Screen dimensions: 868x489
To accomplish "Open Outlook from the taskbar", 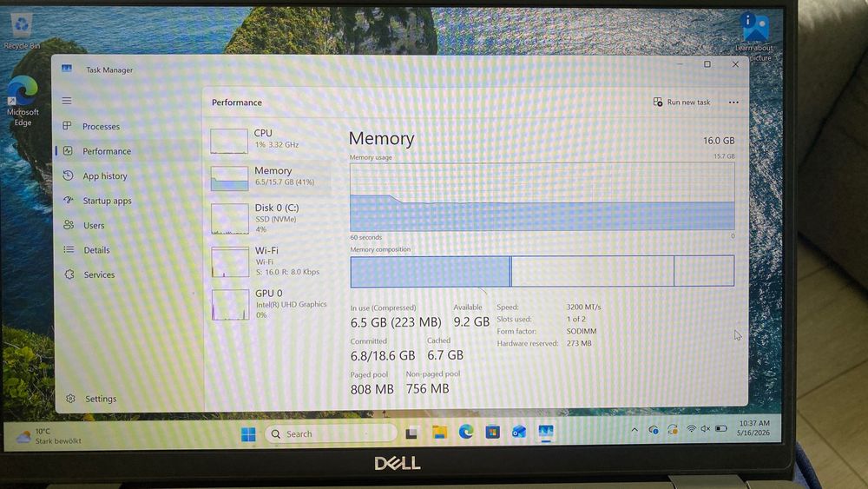I will click(519, 432).
